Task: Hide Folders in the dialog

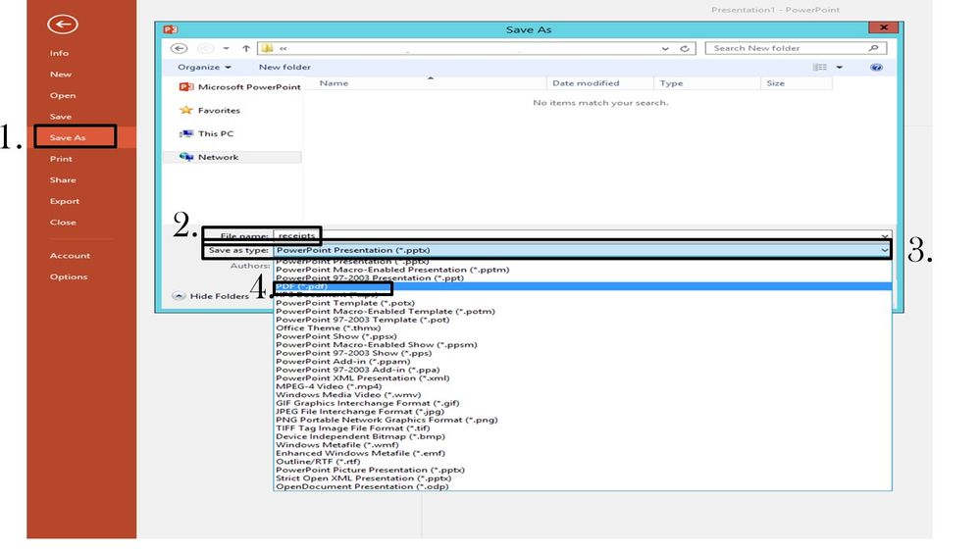Action: [x=211, y=296]
